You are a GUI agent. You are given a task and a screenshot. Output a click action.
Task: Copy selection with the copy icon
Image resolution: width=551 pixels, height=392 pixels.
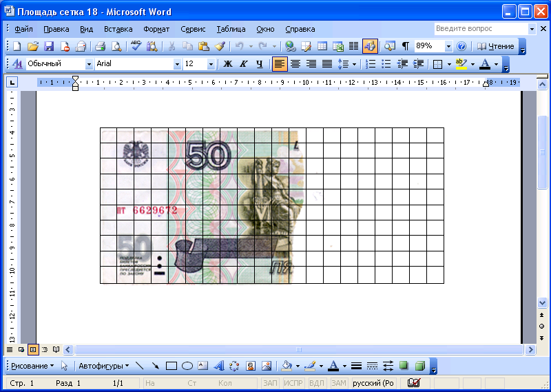point(187,46)
